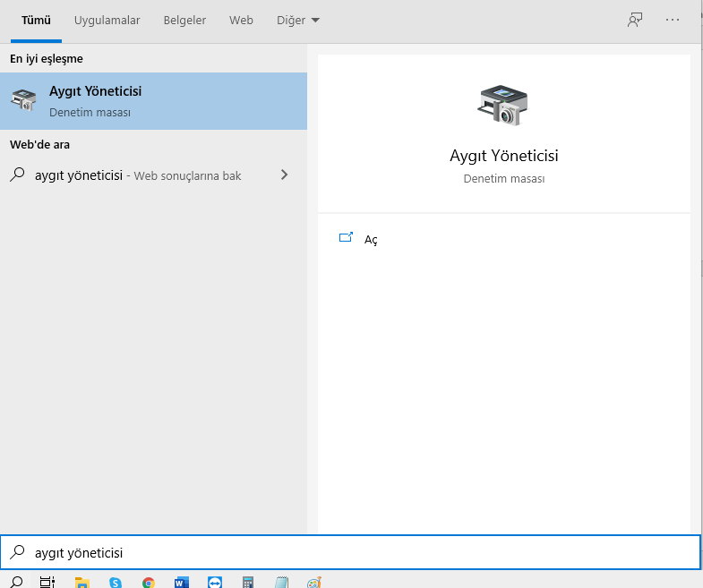The image size is (703, 588).
Task: Open TeamViewer from the taskbar
Action: tap(215, 582)
